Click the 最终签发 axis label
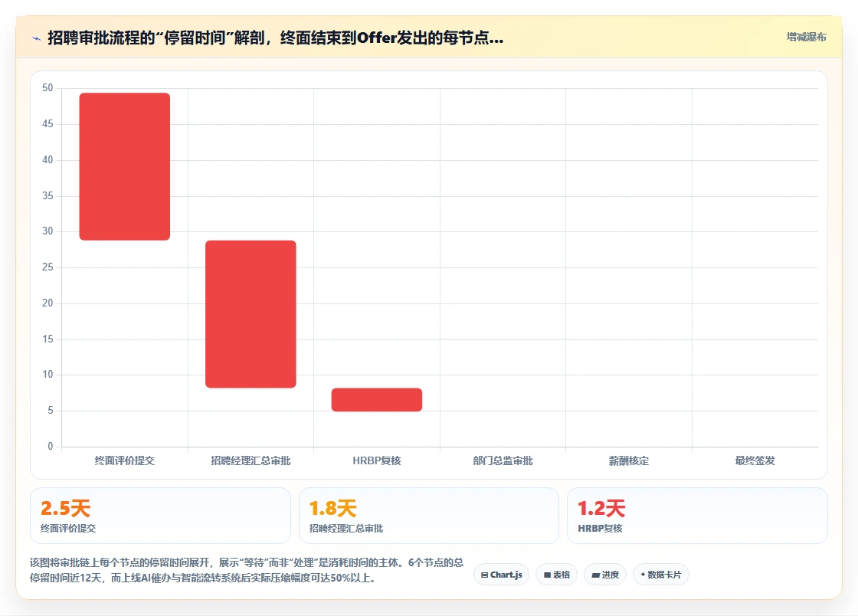This screenshot has height=616, width=858. pyautogui.click(x=755, y=460)
